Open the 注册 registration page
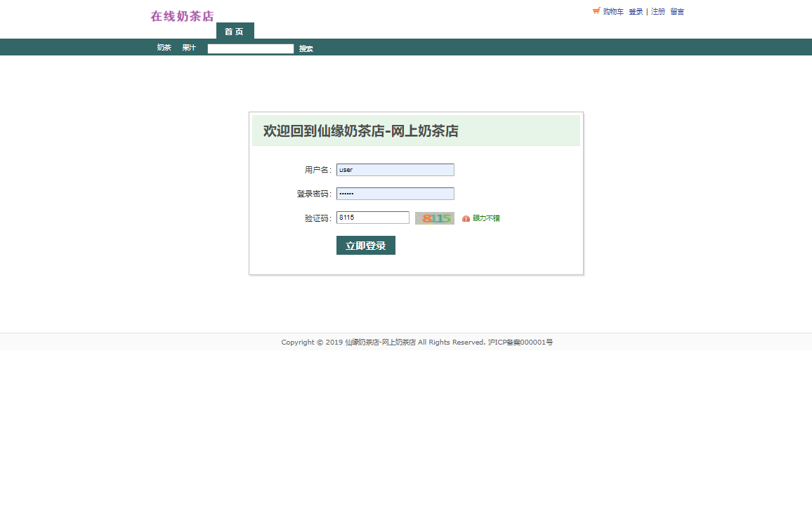 [x=658, y=11]
